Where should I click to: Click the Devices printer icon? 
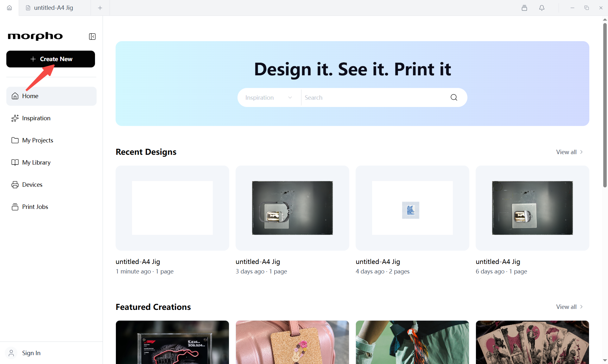pyautogui.click(x=15, y=185)
